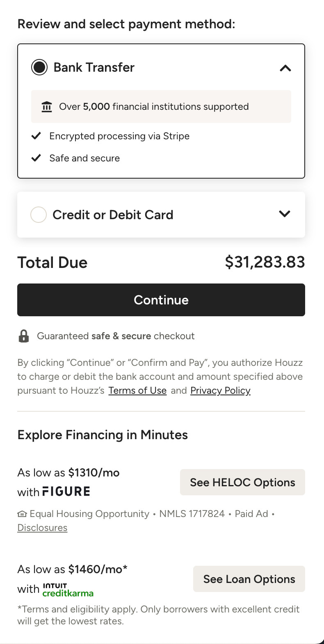Select the Credit or Debit Card radio button

pos(39,215)
